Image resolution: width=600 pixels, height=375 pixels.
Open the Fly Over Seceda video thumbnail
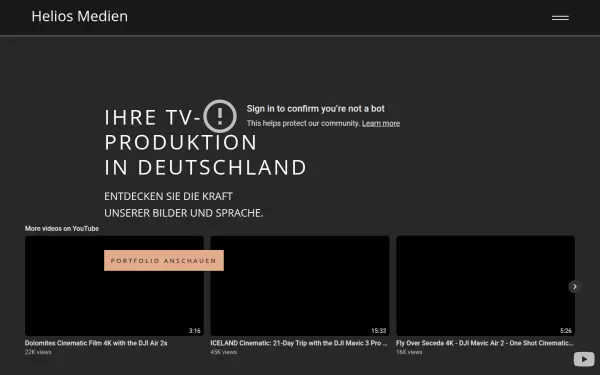pos(485,286)
